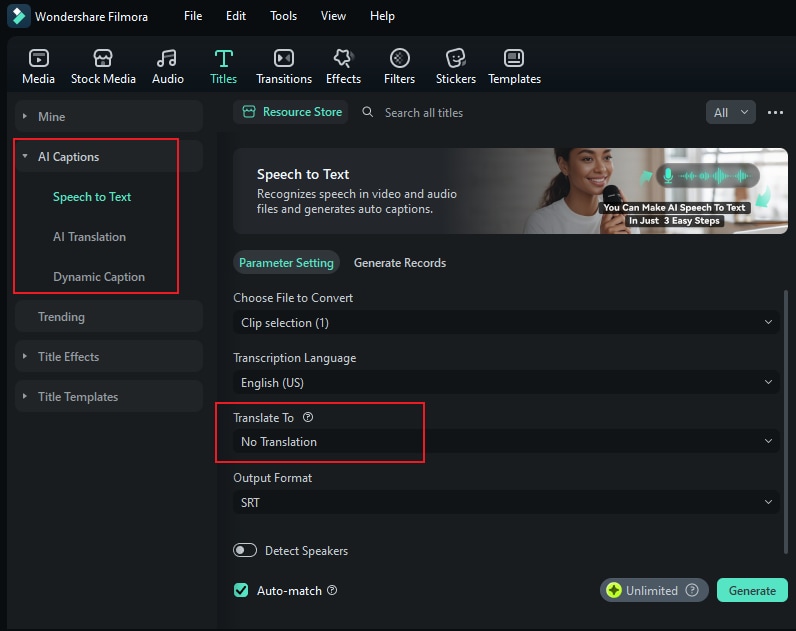
Task: Open the Transitions panel
Action: point(284,67)
